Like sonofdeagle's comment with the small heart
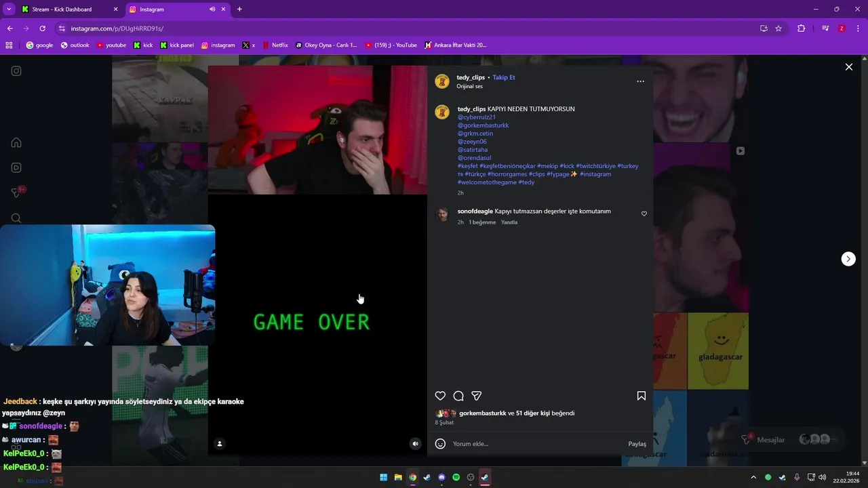868x488 pixels. (644, 213)
